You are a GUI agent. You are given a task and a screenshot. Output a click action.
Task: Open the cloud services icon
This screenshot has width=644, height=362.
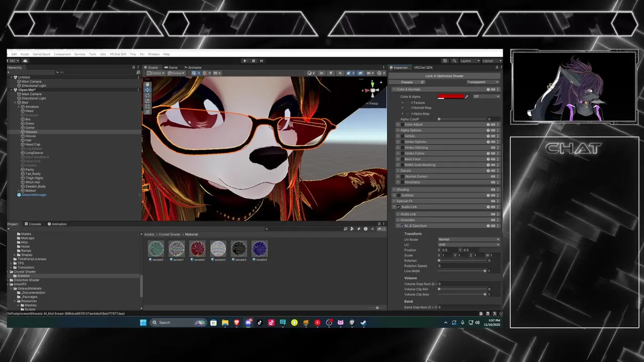click(x=25, y=61)
